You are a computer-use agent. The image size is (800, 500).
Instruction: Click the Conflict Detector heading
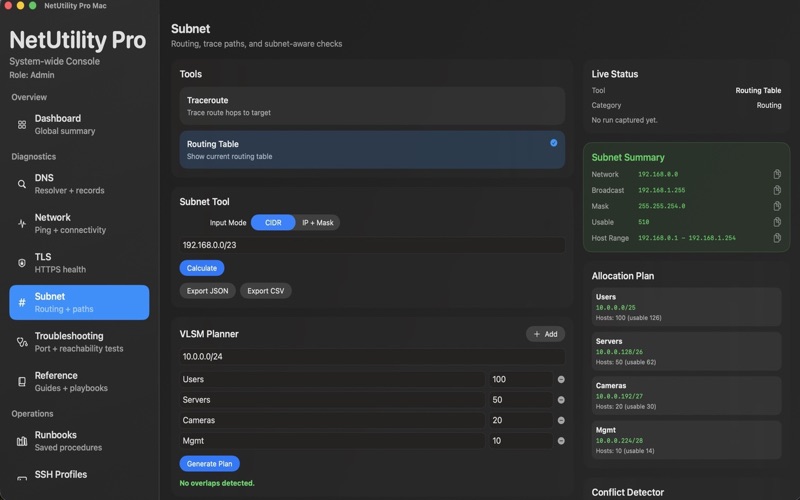pyautogui.click(x=628, y=492)
